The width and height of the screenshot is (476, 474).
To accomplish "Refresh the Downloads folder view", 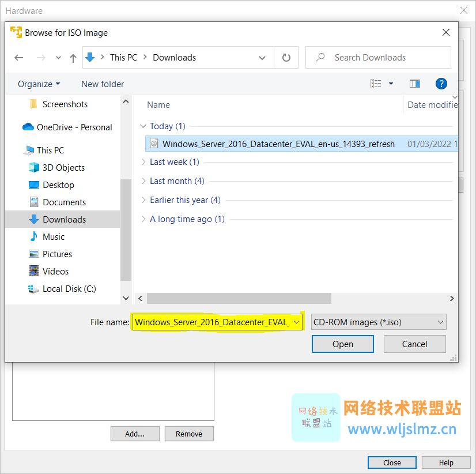I will pyautogui.click(x=286, y=58).
